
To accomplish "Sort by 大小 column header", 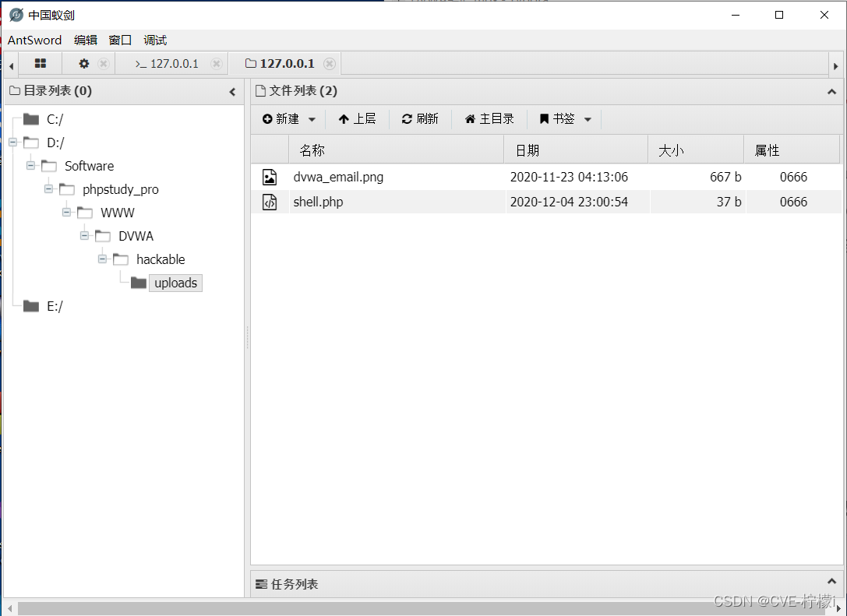I will pos(696,150).
